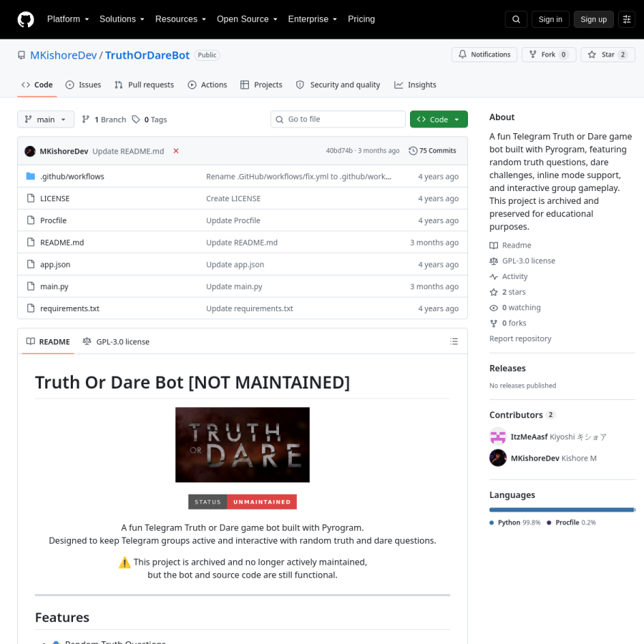The width and height of the screenshot is (644, 644).
Task: View 0 Tags list
Action: tap(150, 119)
